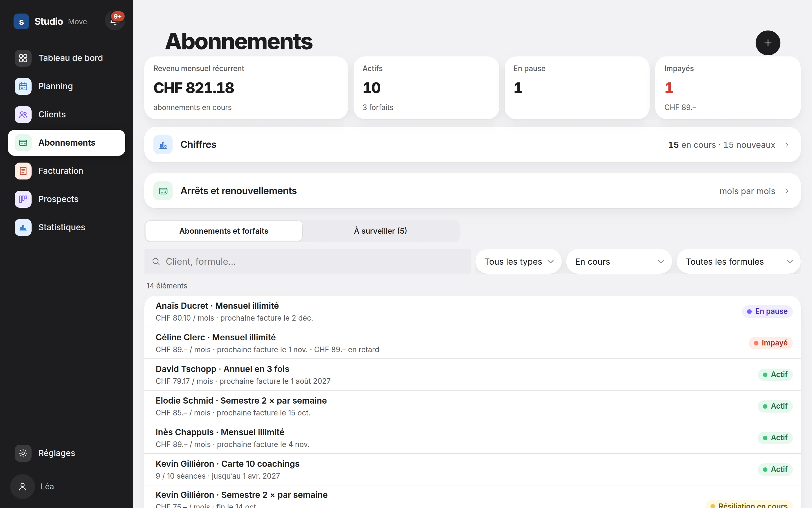
Task: Open David Tschopp Annuel en 3 fois
Action: (x=473, y=375)
